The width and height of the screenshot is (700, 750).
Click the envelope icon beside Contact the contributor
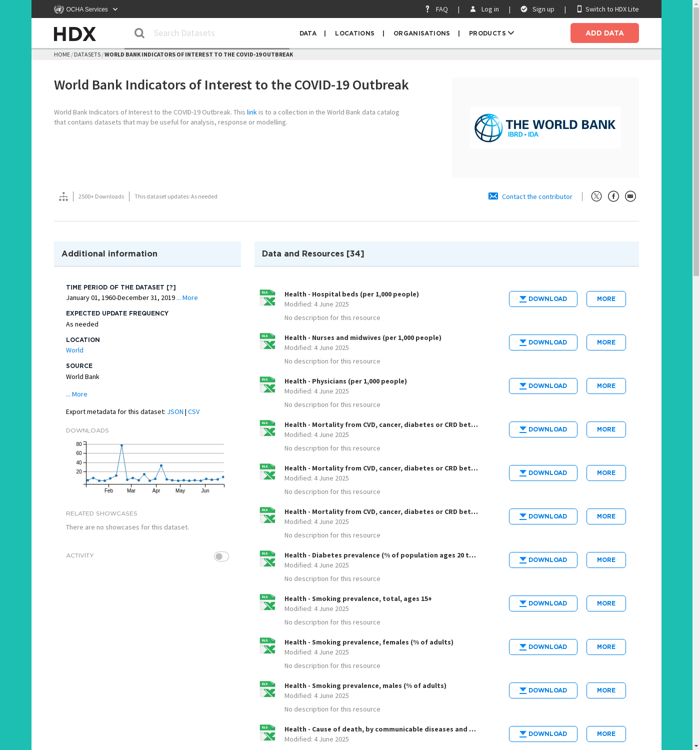point(493,196)
